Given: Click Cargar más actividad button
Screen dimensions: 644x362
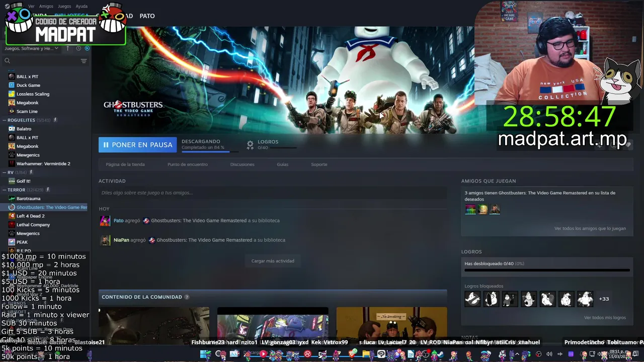Looking at the screenshot, I should [273, 261].
